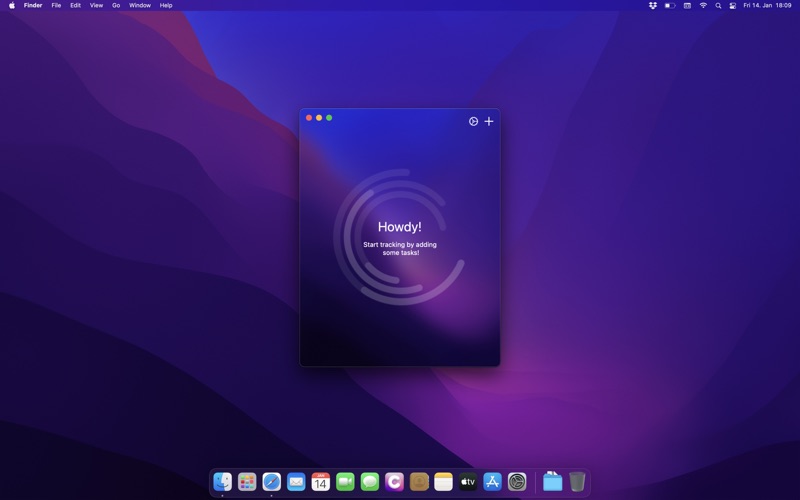This screenshot has height=500, width=800.
Task: Close the time tracker window with red button
Action: [x=309, y=118]
